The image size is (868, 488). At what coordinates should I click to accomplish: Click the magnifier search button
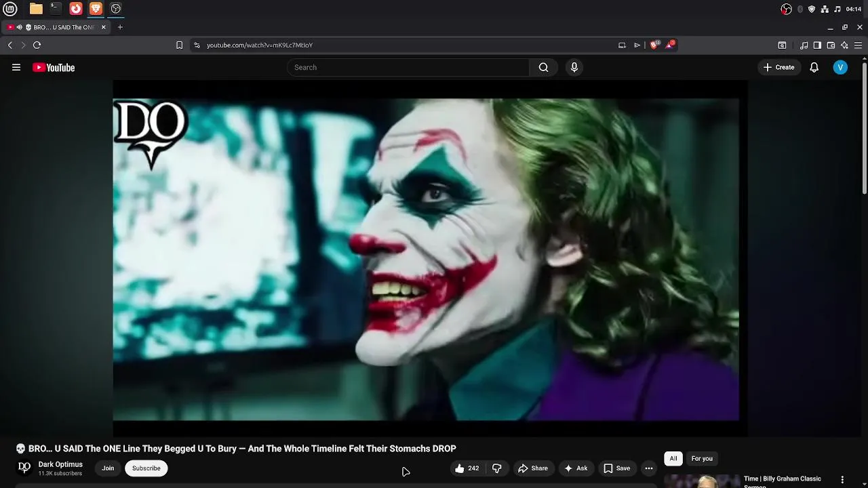tap(543, 67)
